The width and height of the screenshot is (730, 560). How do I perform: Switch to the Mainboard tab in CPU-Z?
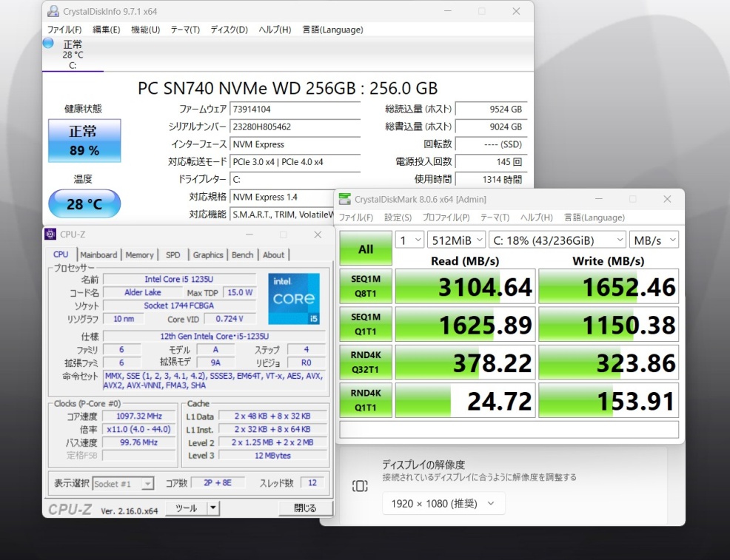click(x=98, y=254)
